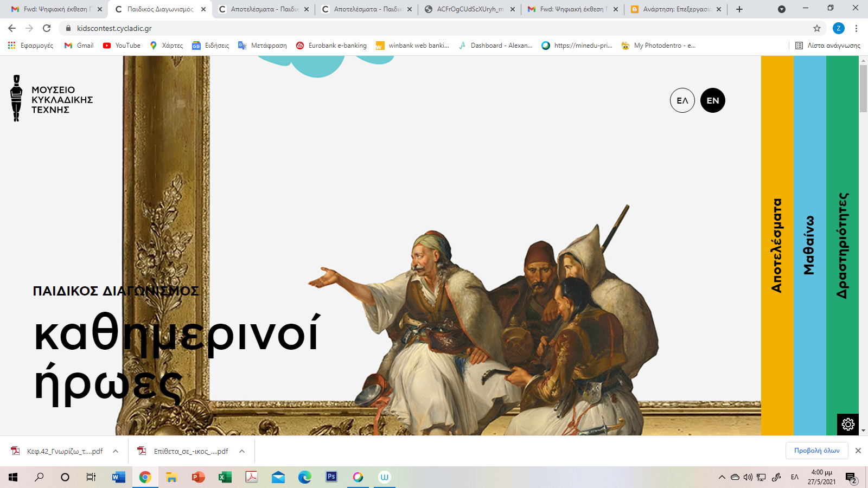Reload the kidscontest.cycladic.gr page
This screenshot has width=868, height=488.
click(47, 28)
